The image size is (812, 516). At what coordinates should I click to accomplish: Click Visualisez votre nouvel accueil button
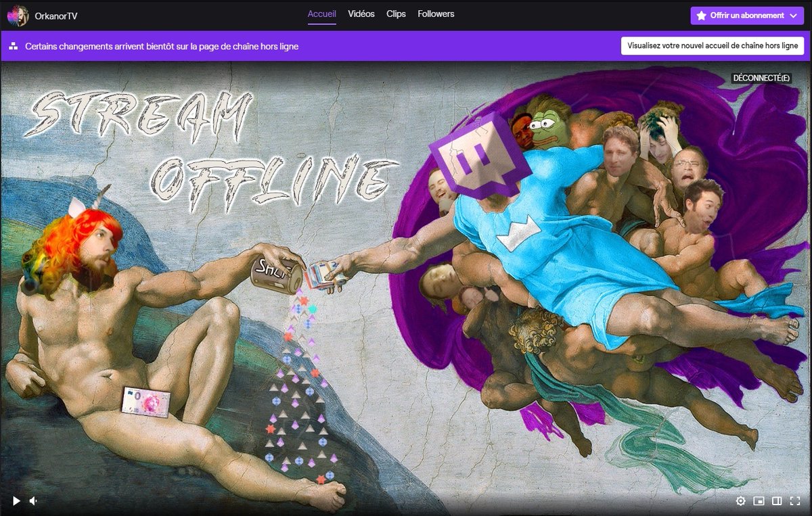pyautogui.click(x=713, y=46)
